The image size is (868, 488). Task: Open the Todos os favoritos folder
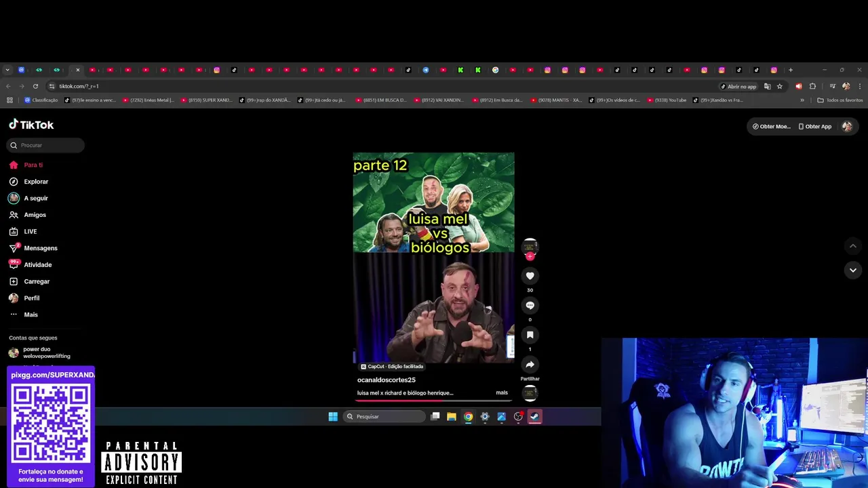click(840, 100)
